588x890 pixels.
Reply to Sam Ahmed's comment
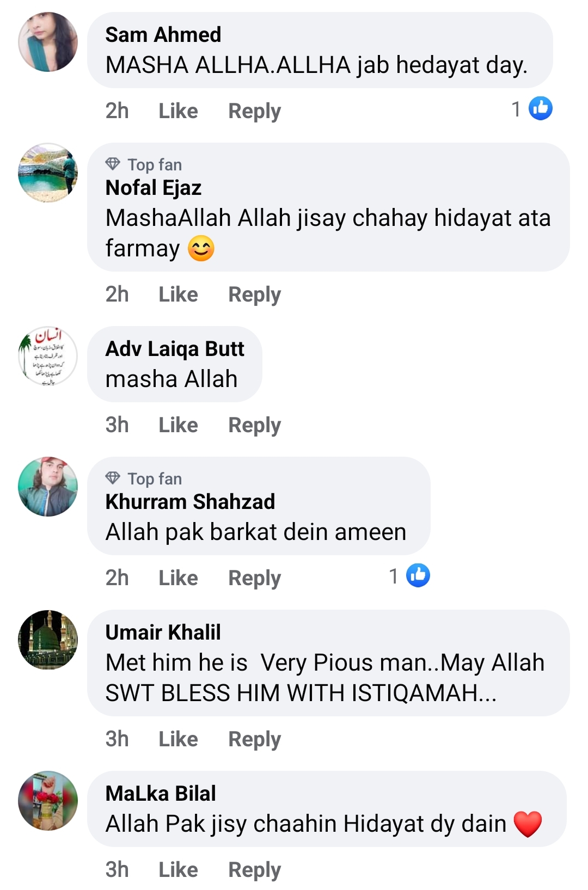[254, 111]
